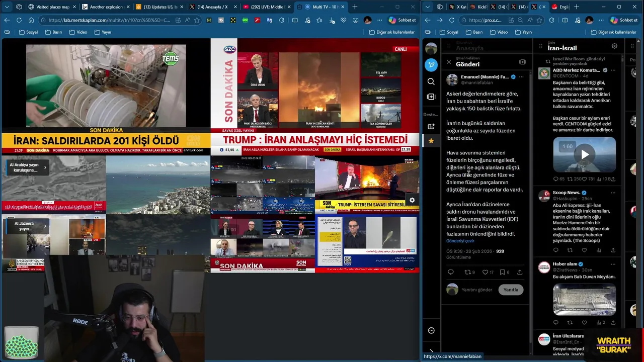Click the Gönderiyi çevir translate link
644x362 pixels.
click(x=460, y=241)
